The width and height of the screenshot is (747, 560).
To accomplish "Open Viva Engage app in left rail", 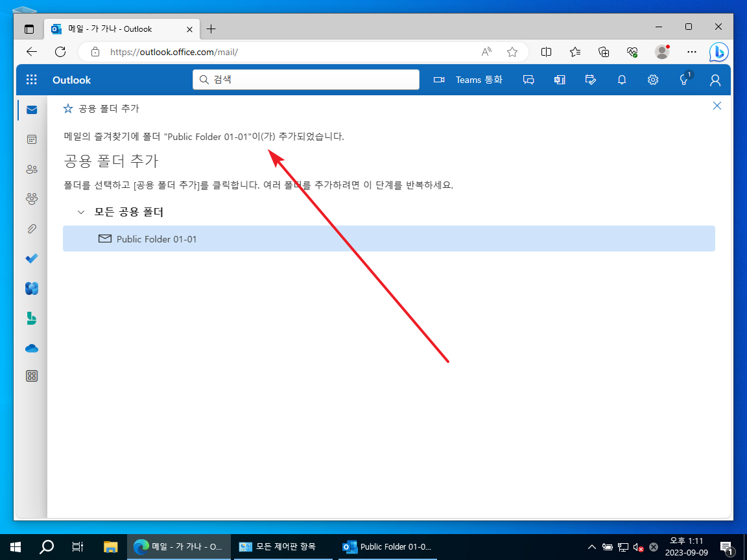I will click(32, 288).
